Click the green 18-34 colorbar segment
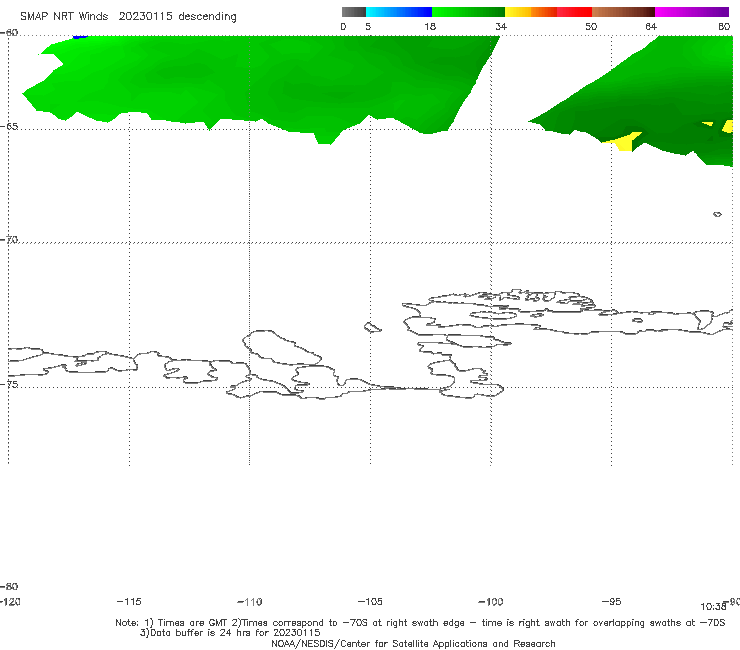This screenshot has width=740, height=650. click(x=468, y=12)
